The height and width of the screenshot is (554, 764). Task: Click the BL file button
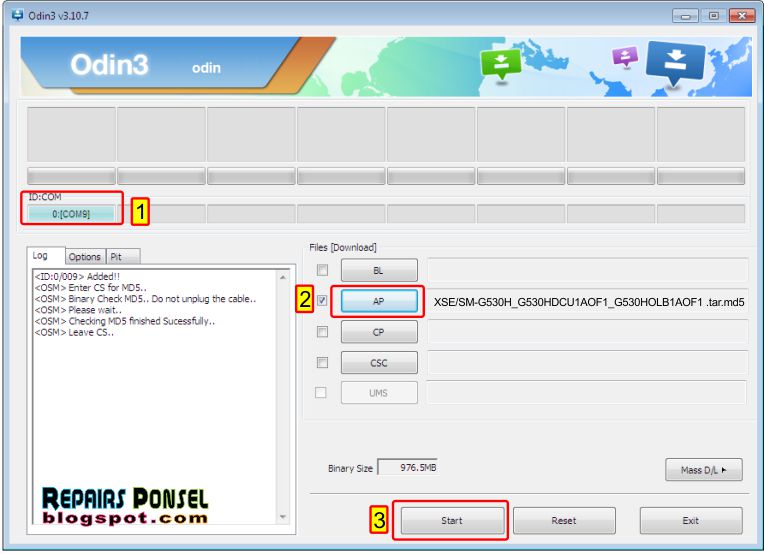379,270
